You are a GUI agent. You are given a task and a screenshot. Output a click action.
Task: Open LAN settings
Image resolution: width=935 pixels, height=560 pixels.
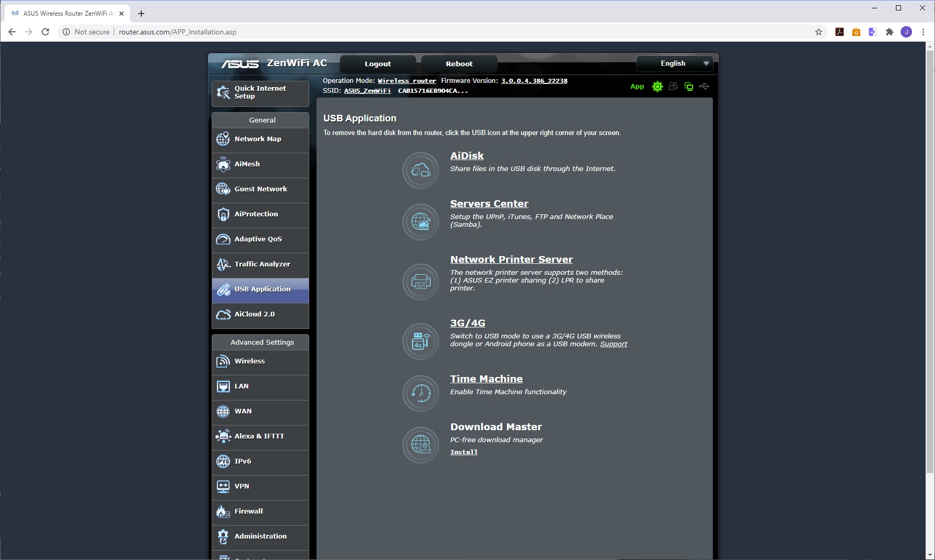260,386
